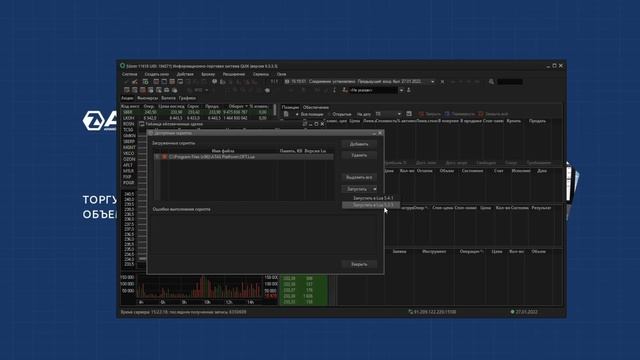
Task: Open the Брокер menu
Action: (x=208, y=74)
